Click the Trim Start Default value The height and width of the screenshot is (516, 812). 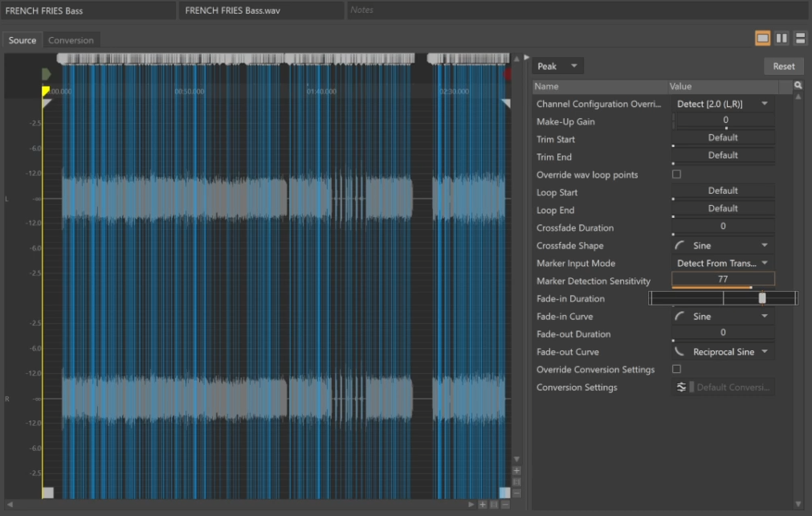[723, 137]
